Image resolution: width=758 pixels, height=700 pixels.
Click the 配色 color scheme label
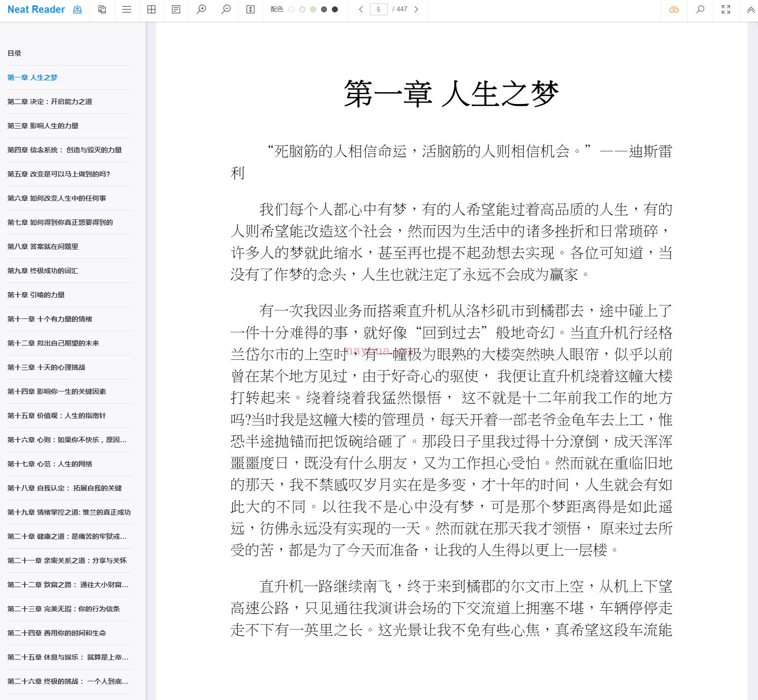pos(277,9)
